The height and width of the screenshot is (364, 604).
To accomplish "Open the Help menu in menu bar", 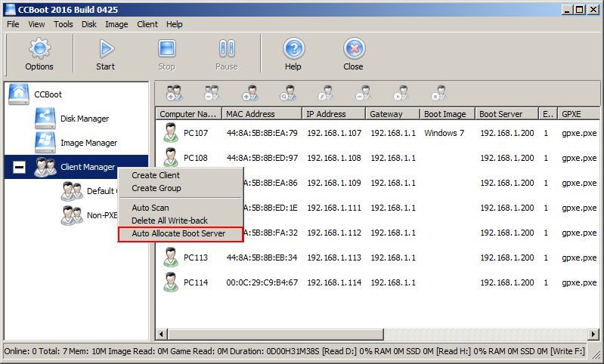I will [x=175, y=24].
